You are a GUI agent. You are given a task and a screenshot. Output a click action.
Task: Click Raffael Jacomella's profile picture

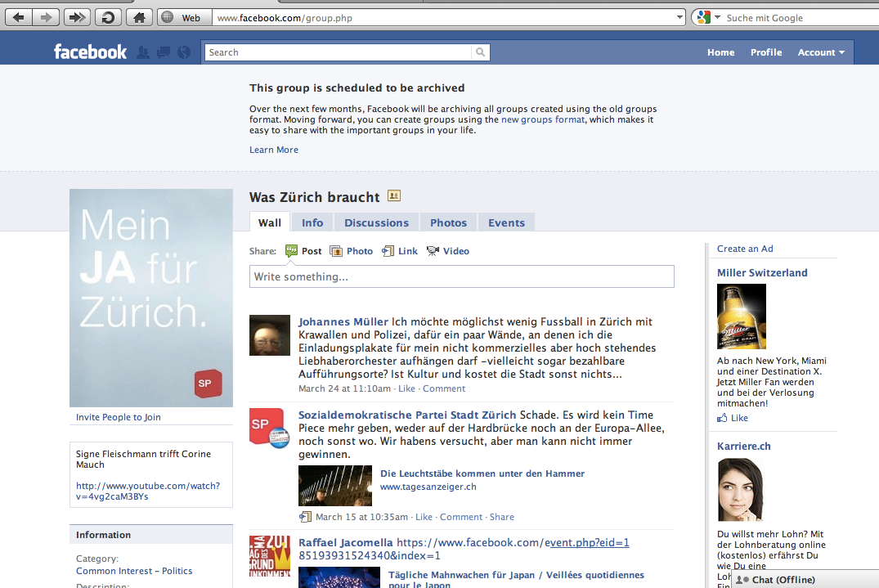pyautogui.click(x=270, y=556)
